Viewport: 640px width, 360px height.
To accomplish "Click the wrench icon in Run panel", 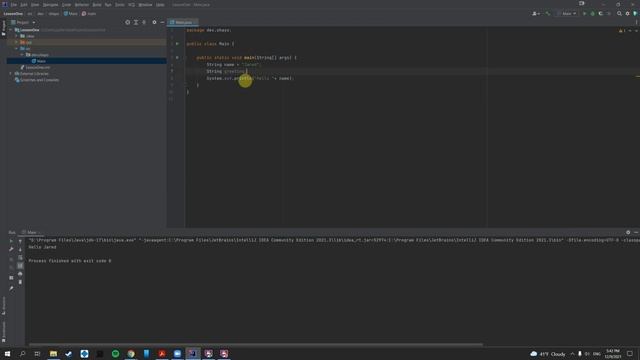I will [x=11, y=249].
